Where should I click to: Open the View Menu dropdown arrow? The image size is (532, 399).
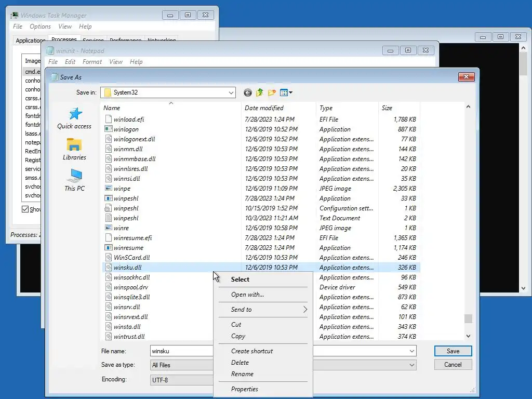(291, 92)
